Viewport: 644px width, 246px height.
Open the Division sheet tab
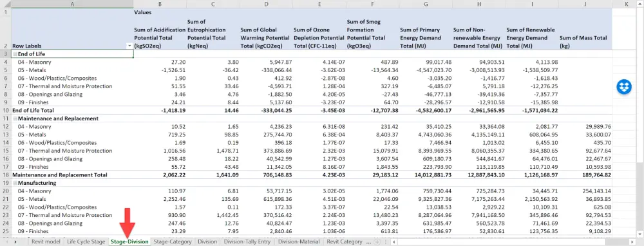(x=207, y=242)
